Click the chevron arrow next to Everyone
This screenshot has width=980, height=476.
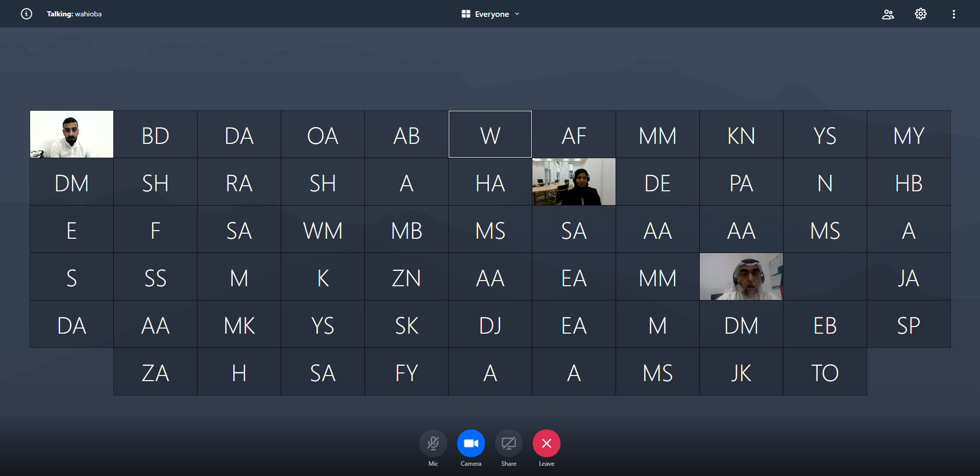point(517,14)
